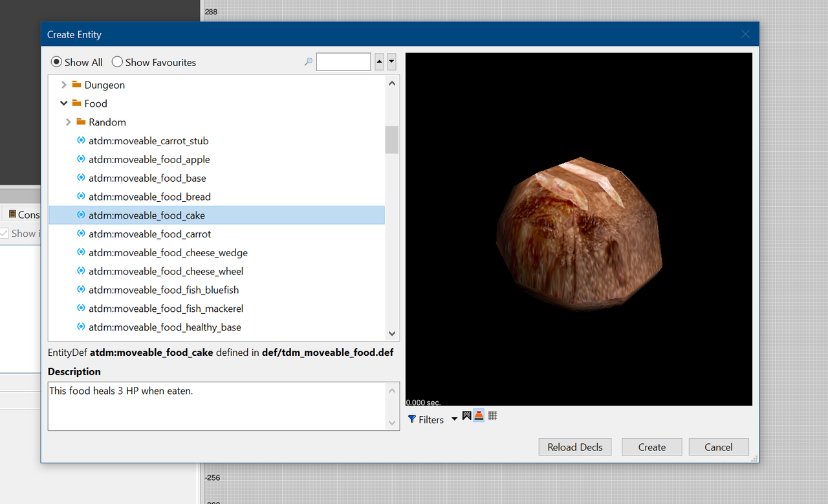Collapse the Food folder
828x504 pixels.
[x=63, y=104]
